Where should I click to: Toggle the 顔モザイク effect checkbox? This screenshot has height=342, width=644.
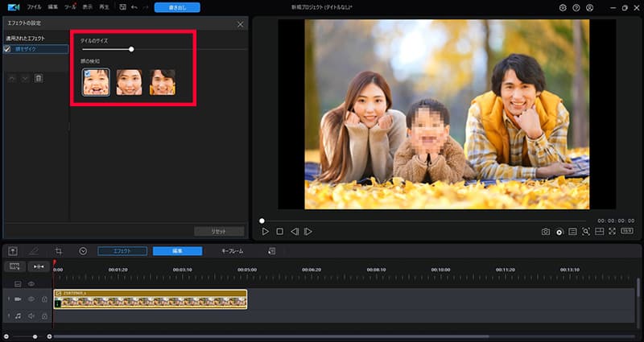tap(7, 49)
